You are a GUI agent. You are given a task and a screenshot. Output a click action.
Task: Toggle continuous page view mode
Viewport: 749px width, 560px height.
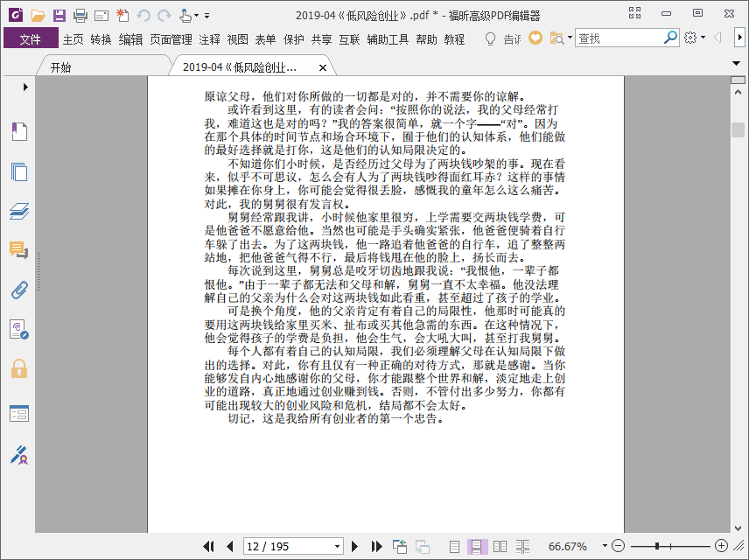coord(476,546)
